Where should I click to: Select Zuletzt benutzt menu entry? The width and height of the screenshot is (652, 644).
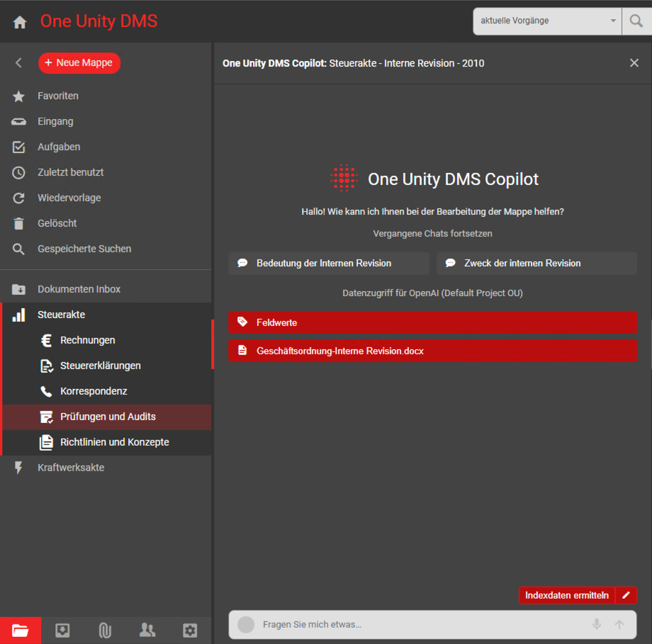coord(106,172)
